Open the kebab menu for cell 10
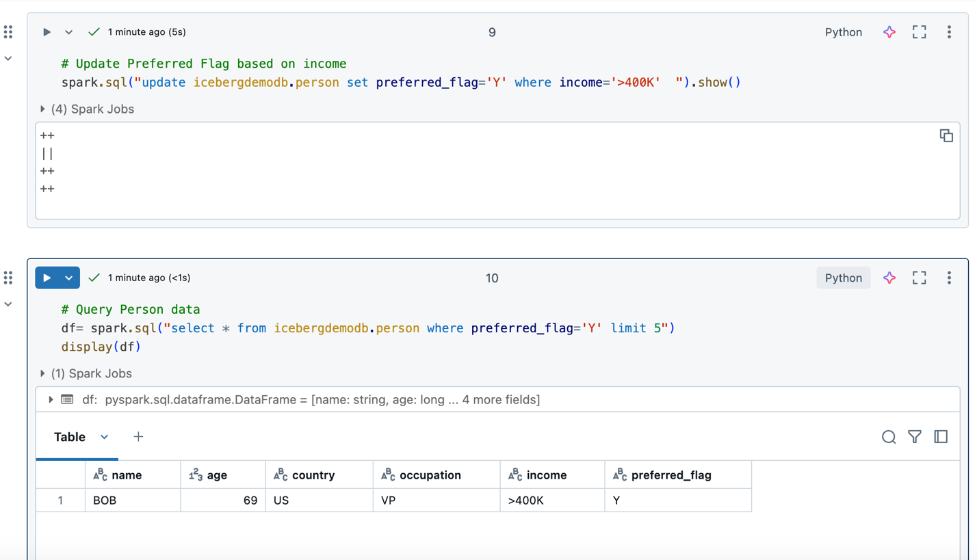The image size is (977, 560). [949, 278]
